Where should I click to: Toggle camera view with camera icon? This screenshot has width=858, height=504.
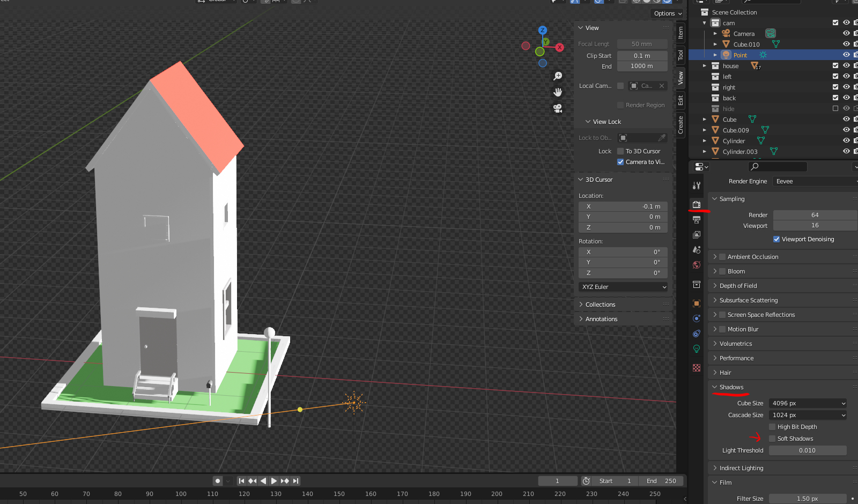[x=558, y=108]
